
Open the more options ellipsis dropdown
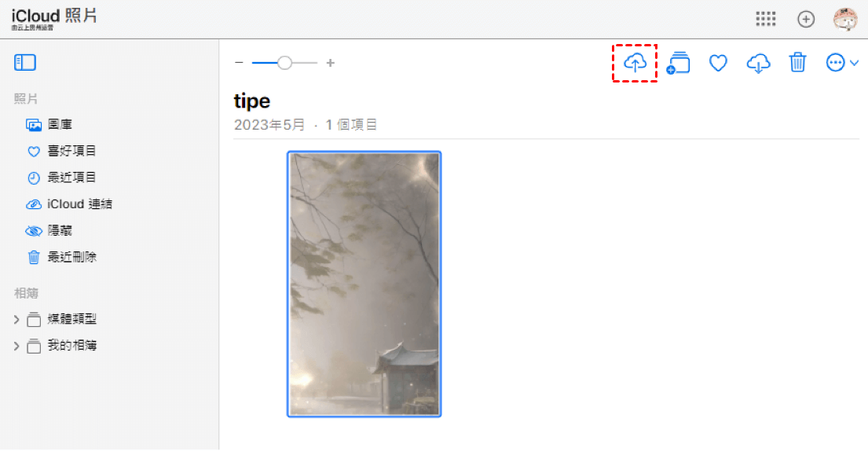pyautogui.click(x=841, y=63)
